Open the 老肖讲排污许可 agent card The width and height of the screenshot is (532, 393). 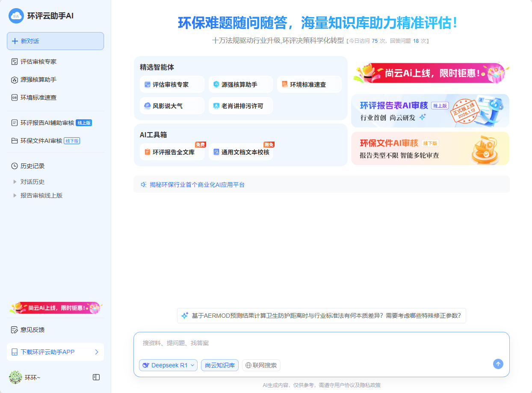(240, 106)
